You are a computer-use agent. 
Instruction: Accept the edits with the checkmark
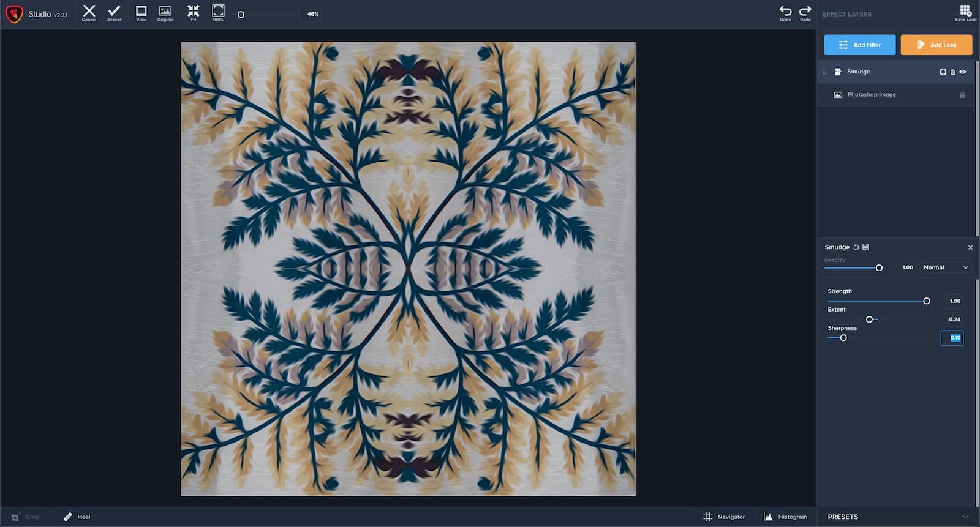pyautogui.click(x=114, y=12)
